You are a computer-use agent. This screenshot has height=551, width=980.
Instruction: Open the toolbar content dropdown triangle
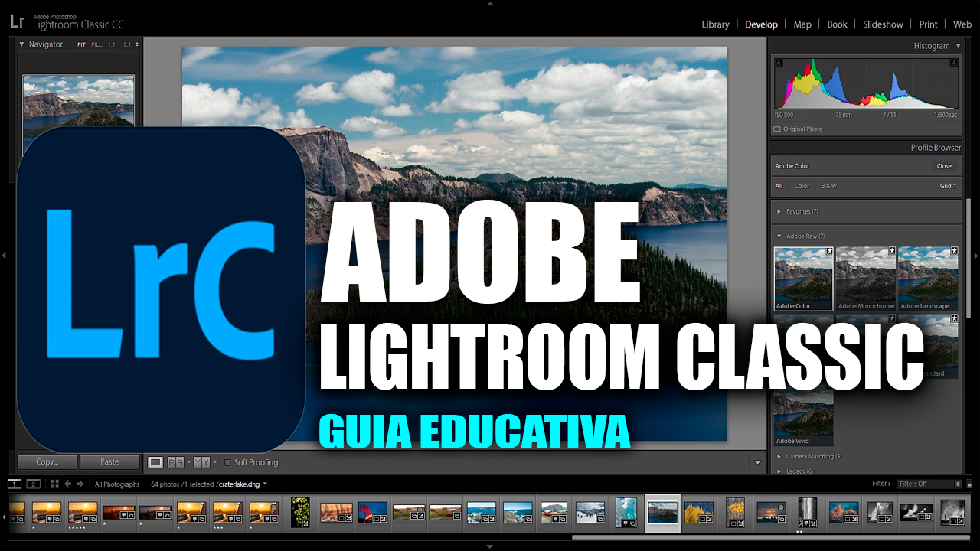point(758,462)
